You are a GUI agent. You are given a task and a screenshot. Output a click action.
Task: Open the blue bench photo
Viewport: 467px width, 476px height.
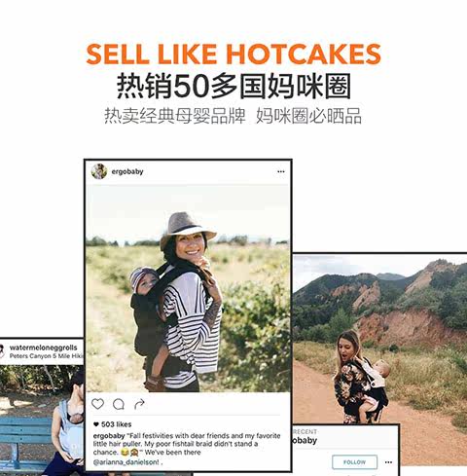point(42,421)
